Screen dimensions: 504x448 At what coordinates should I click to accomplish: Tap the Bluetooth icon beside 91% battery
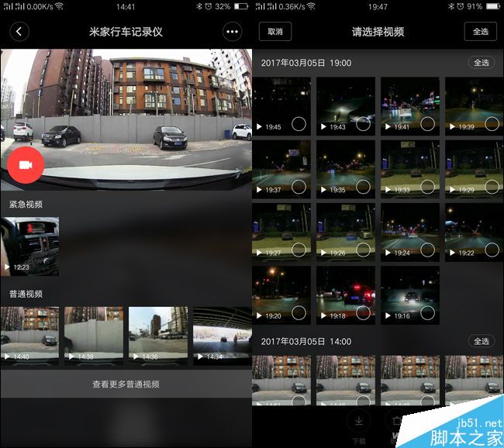(x=451, y=6)
